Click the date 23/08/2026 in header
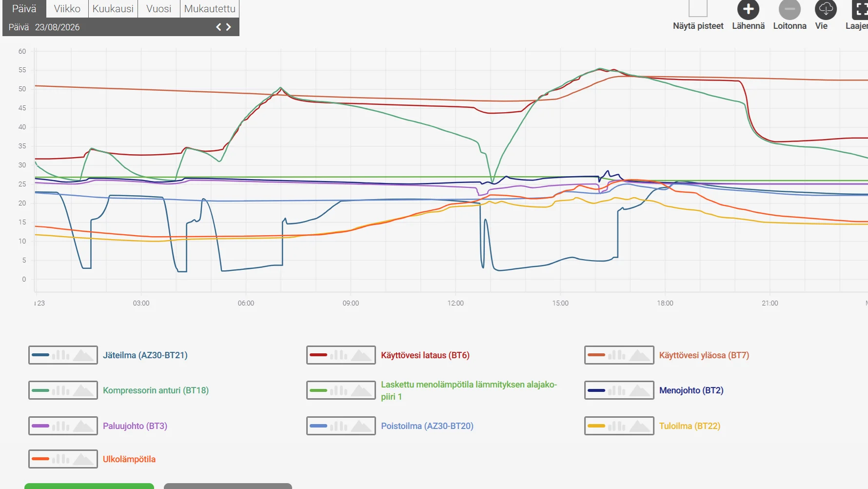This screenshot has width=868, height=489. 57,27
